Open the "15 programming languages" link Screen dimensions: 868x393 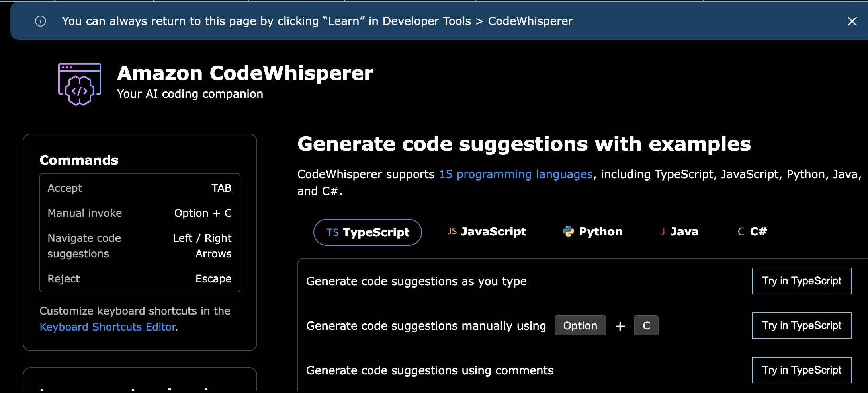pyautogui.click(x=516, y=174)
